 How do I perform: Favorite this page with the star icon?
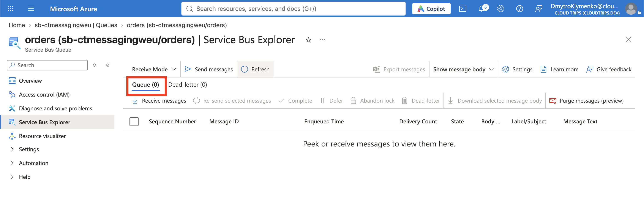(308, 40)
